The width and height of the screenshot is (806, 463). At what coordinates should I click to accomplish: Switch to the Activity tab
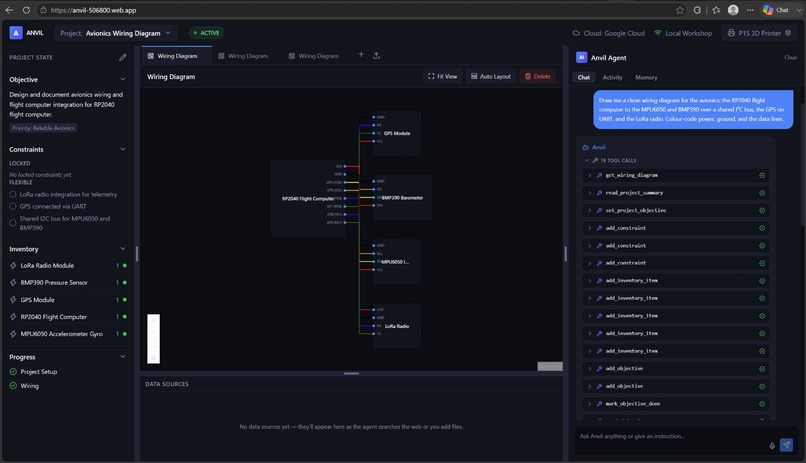pos(612,77)
